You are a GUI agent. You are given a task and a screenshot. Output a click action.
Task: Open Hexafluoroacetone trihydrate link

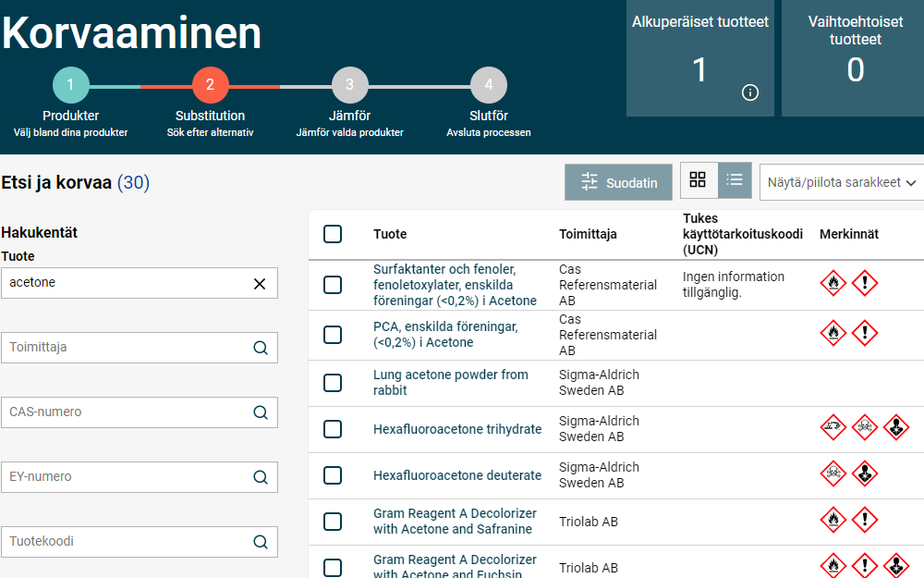click(x=457, y=429)
